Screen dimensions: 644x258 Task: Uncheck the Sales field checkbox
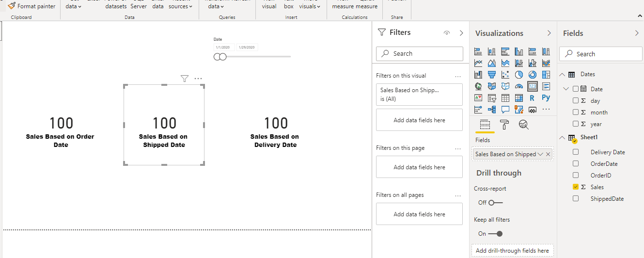[576, 187]
